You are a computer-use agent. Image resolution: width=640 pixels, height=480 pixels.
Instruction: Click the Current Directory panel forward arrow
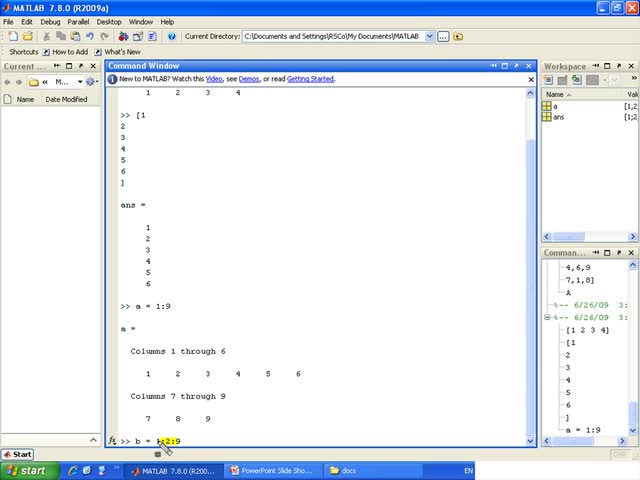point(19,82)
